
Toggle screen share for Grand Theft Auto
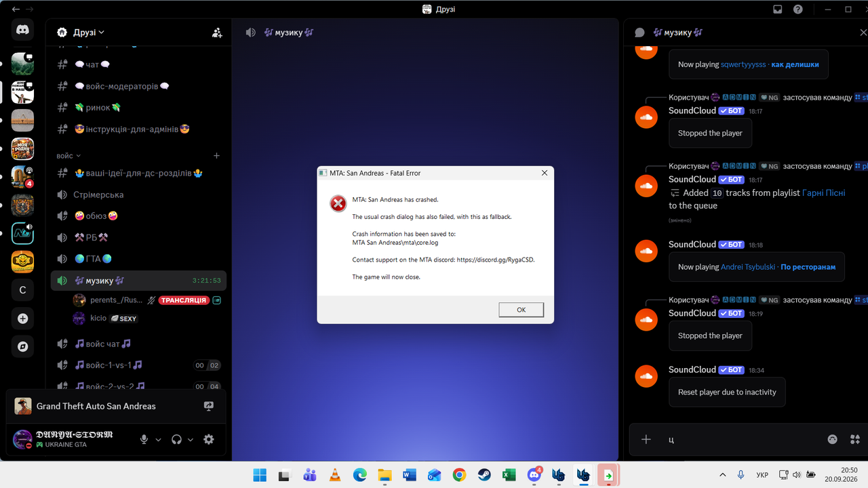click(209, 406)
